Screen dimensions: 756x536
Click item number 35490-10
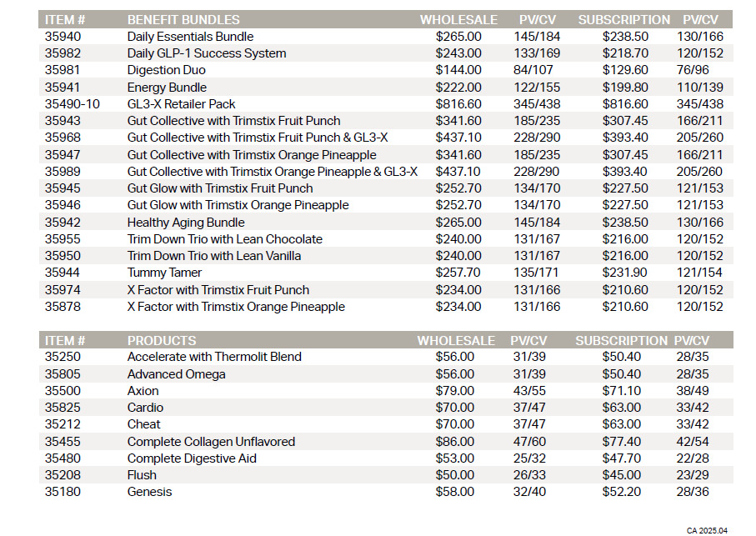pos(73,104)
